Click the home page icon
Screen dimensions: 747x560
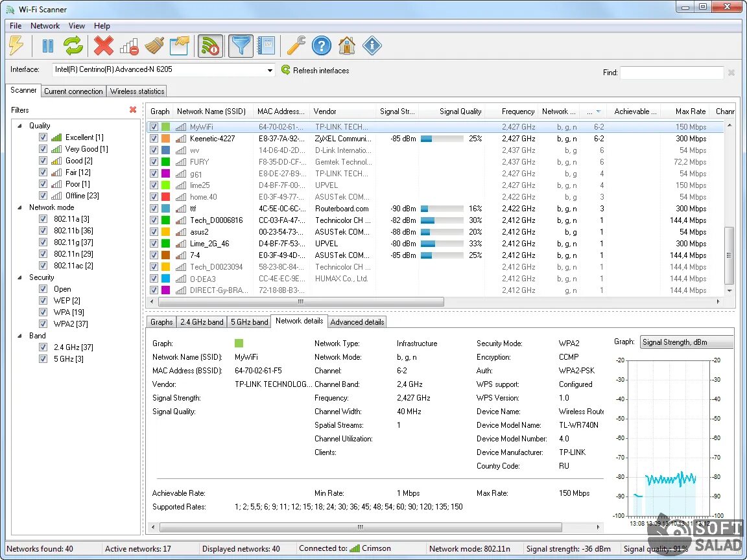(347, 46)
